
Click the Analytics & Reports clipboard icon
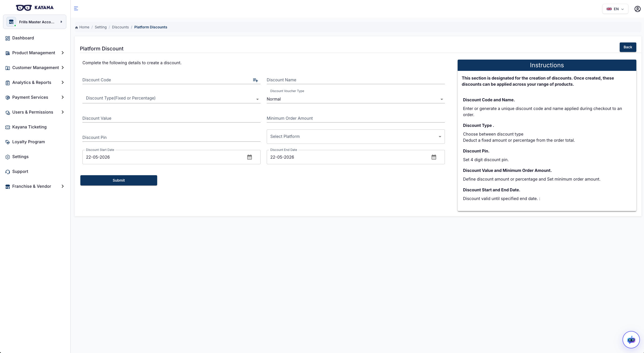[8, 83]
